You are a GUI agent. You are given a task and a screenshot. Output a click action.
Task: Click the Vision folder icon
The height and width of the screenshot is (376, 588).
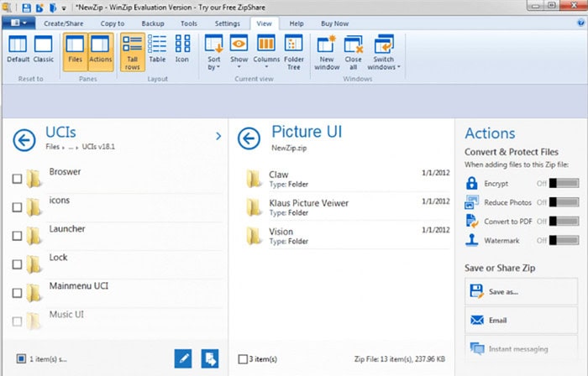click(x=254, y=235)
